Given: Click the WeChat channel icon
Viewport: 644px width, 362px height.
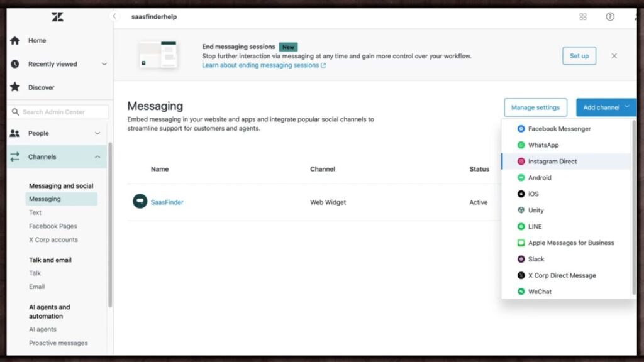Looking at the screenshot, I should (x=521, y=292).
